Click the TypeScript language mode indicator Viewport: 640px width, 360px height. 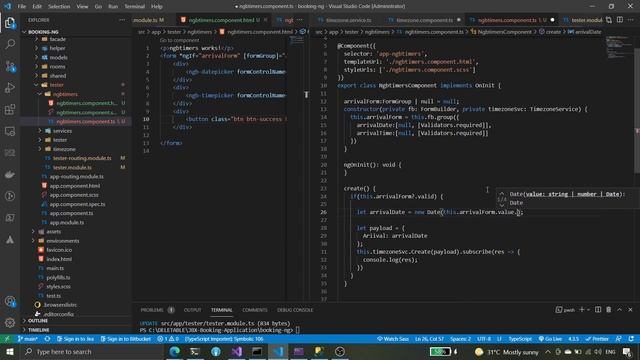pyautogui.click(x=520, y=339)
